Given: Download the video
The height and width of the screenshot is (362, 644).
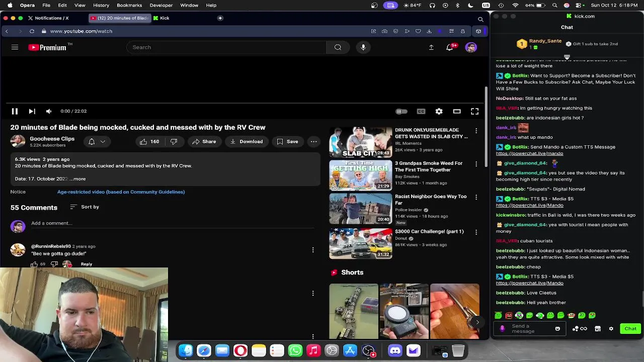Looking at the screenshot, I should coord(247,142).
